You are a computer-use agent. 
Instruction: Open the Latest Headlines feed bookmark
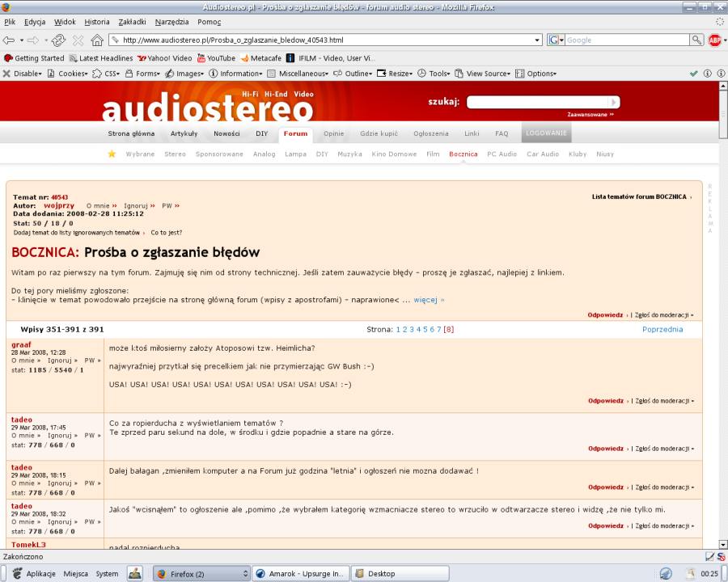point(101,58)
